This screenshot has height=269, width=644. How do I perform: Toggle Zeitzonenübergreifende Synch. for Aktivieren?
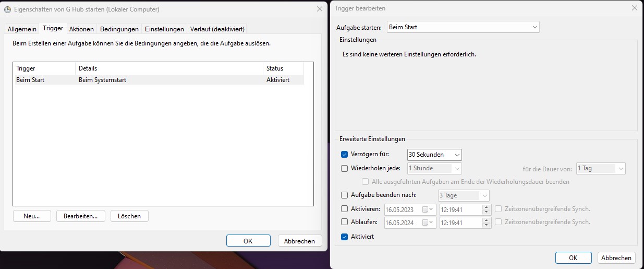[x=499, y=209]
